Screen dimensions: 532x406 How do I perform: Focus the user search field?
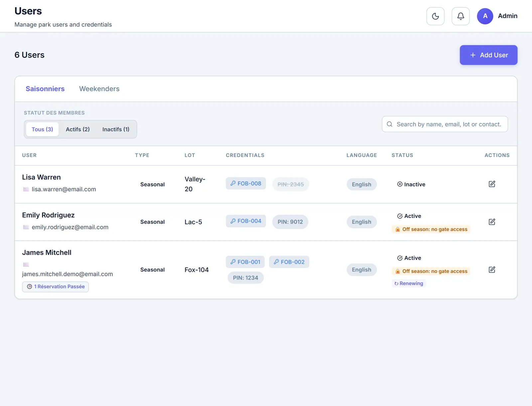tap(445, 124)
